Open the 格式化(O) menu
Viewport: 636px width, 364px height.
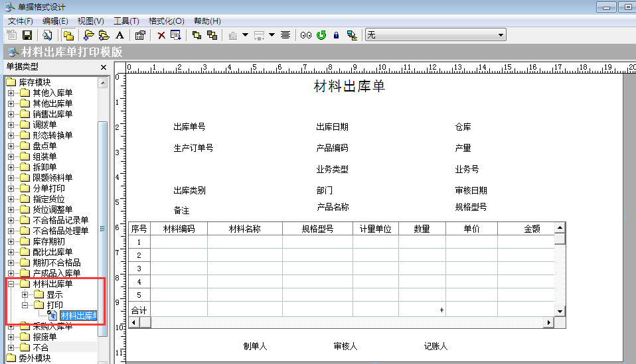(167, 21)
